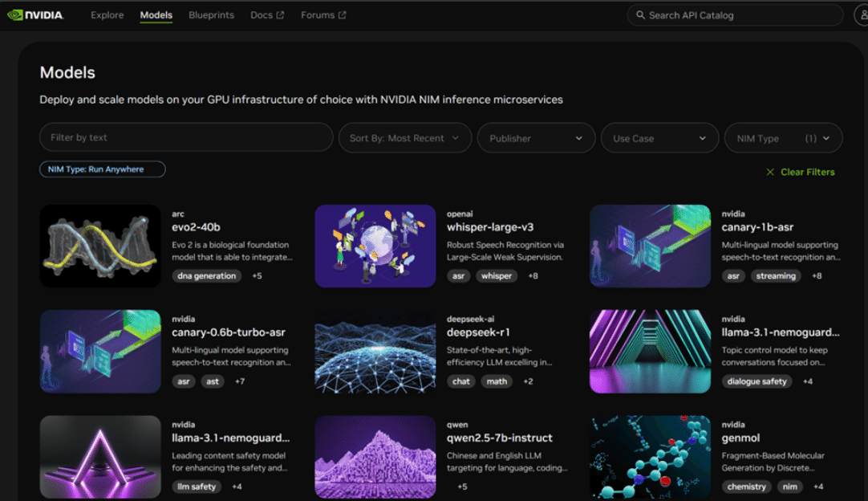This screenshot has width=868, height=501.
Task: Click +8 to expand whisper-large-v3 tags
Action: pos(531,275)
